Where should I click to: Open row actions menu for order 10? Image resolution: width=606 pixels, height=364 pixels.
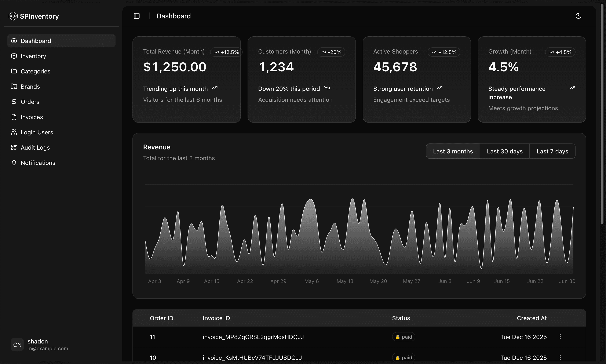560,357
